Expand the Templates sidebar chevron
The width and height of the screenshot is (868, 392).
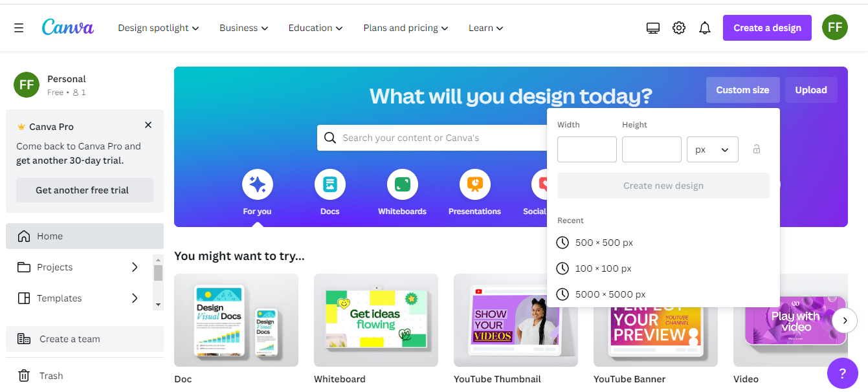pyautogui.click(x=135, y=298)
